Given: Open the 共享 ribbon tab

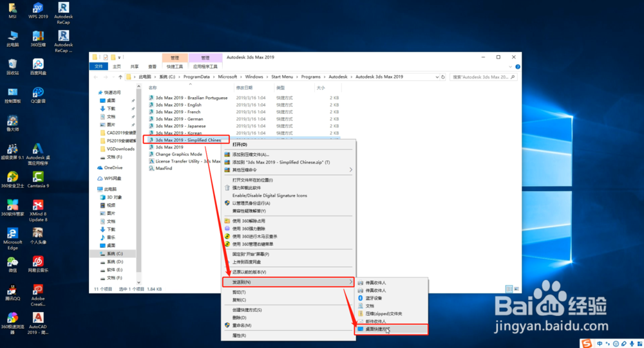Looking at the screenshot, I should [x=135, y=66].
